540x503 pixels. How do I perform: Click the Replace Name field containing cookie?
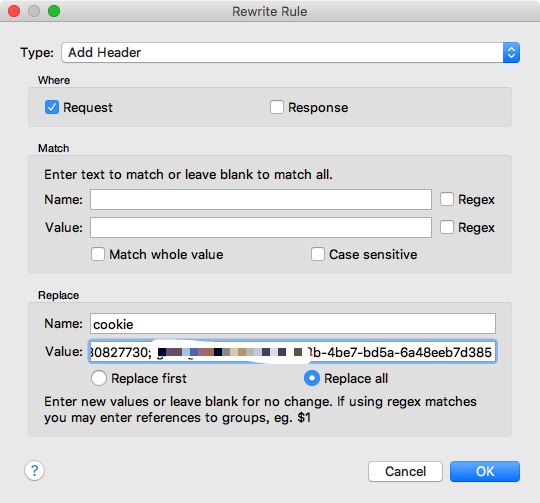click(293, 324)
